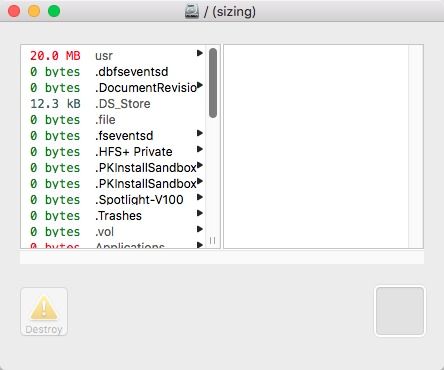This screenshot has width=444, height=370.
Task: Expand the .HFS+ Private folder arrow
Action: (x=200, y=149)
